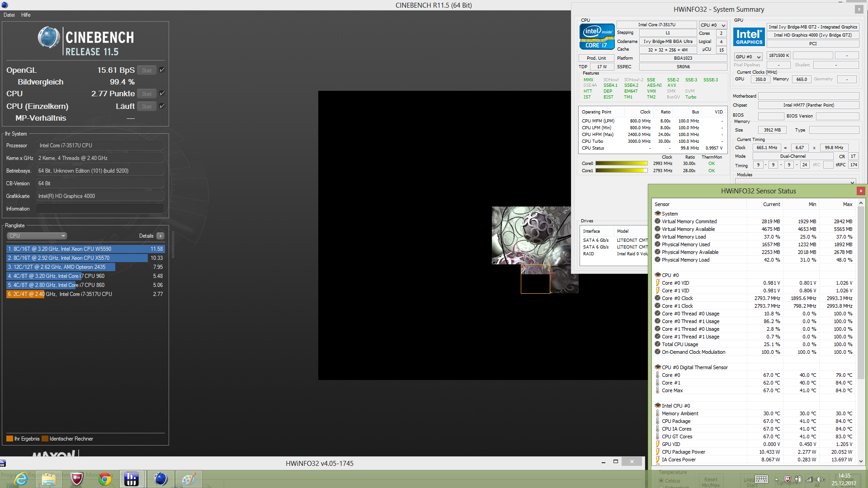868x488 pixels.
Task: Toggle the CPU (Einzelkern) checkbox
Action: tap(162, 106)
